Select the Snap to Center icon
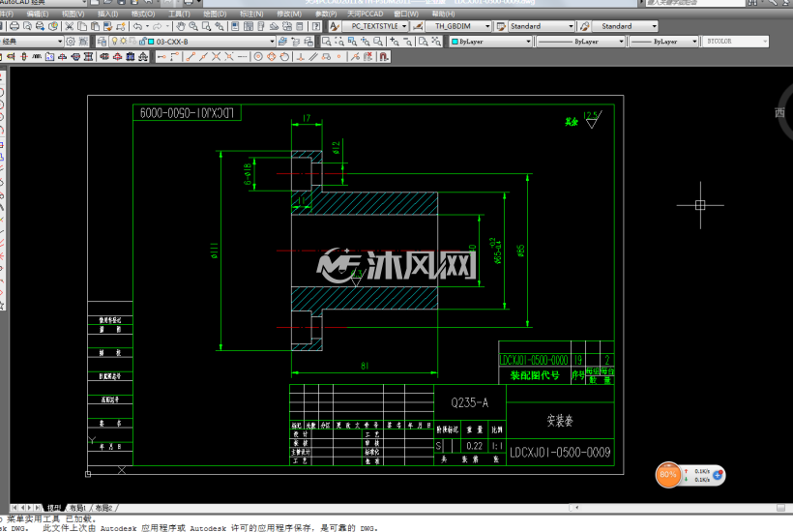 click(x=258, y=57)
